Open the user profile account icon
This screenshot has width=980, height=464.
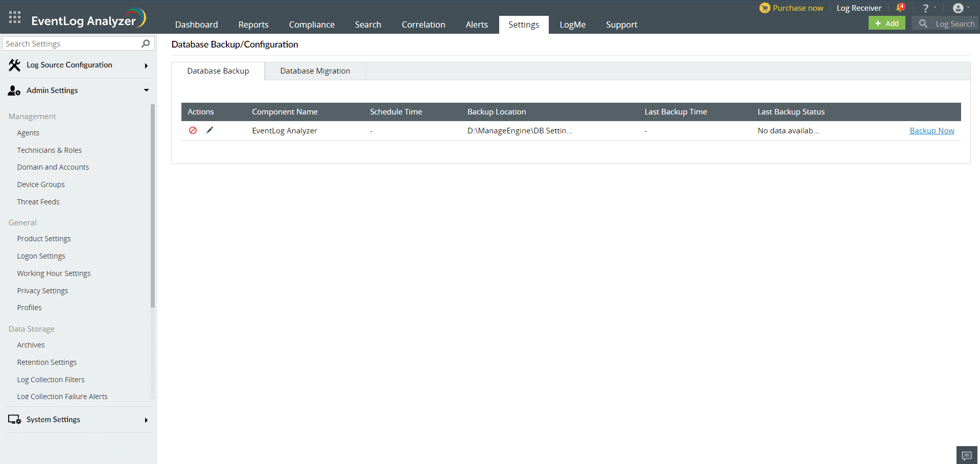959,8
